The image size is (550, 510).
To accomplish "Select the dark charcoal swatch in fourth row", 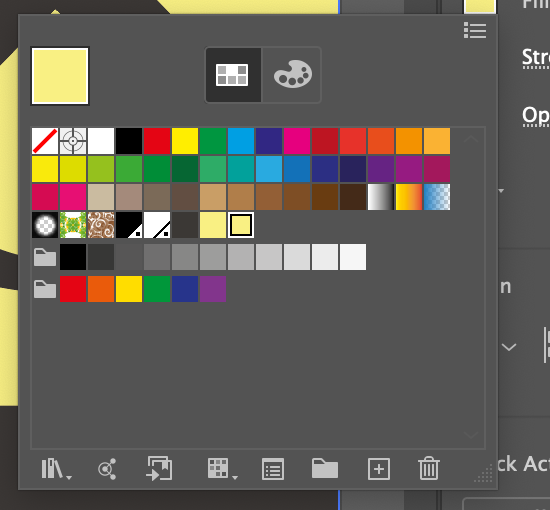I will click(x=185, y=225).
